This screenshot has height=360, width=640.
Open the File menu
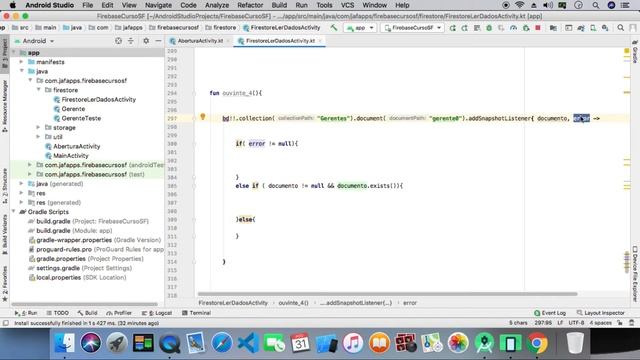point(87,5)
